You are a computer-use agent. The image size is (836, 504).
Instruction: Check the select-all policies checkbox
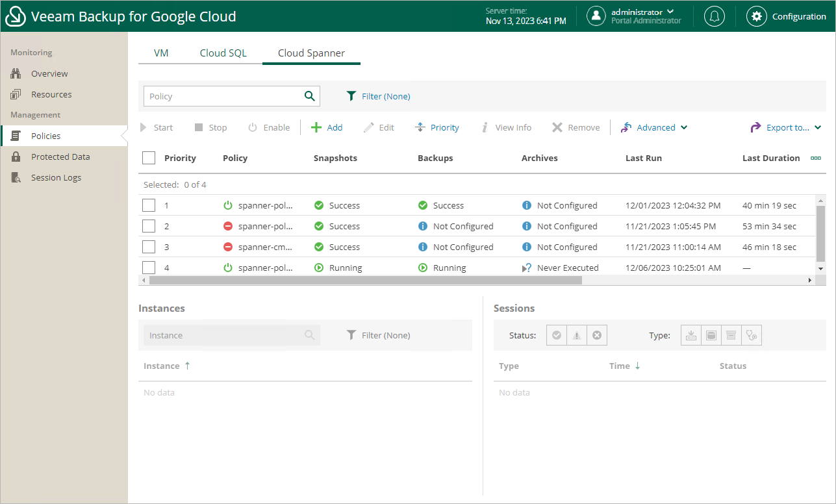pos(149,158)
